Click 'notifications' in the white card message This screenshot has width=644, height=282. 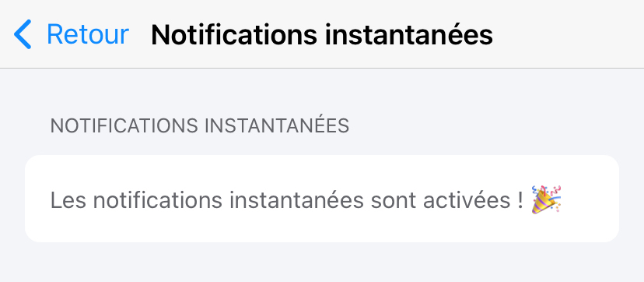158,200
